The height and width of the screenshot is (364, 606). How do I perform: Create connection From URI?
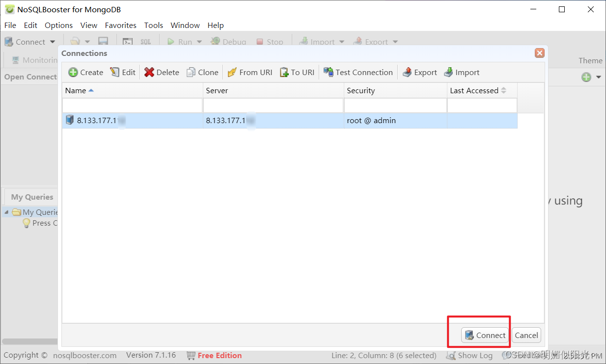(250, 72)
